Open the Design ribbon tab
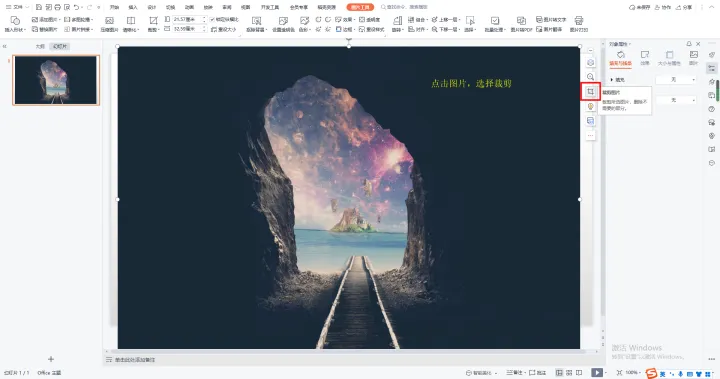720x379 pixels. click(152, 7)
